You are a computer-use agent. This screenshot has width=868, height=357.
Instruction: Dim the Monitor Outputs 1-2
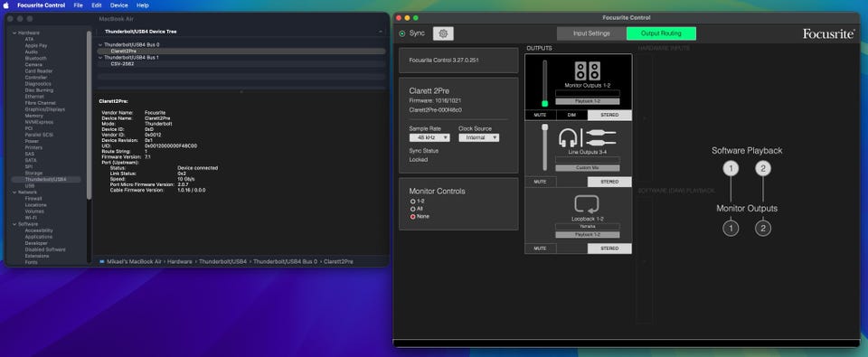click(x=571, y=115)
